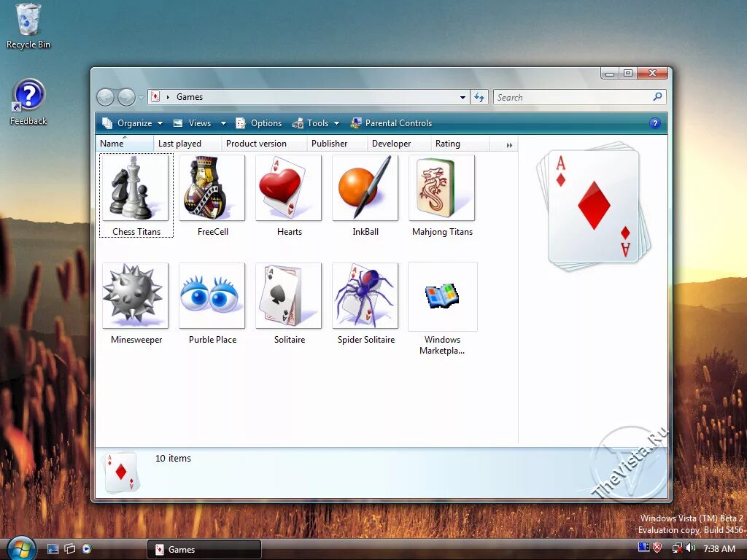
Task: Click the refresh button beside address bar
Action: point(479,97)
